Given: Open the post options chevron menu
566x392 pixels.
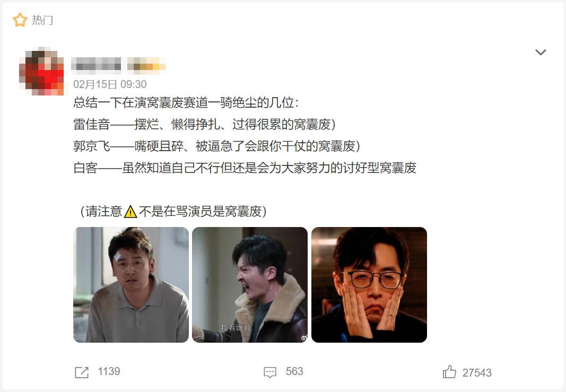Looking at the screenshot, I should [x=541, y=53].
